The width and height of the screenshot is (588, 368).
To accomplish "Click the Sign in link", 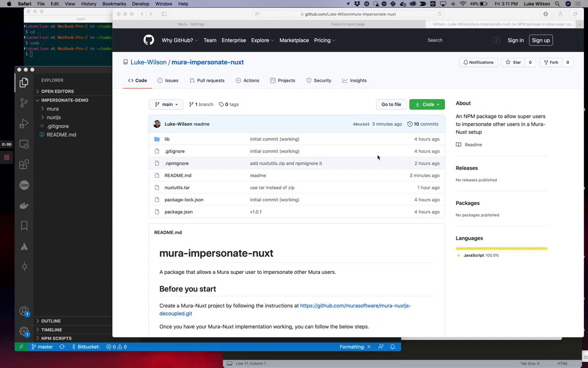I will point(516,40).
